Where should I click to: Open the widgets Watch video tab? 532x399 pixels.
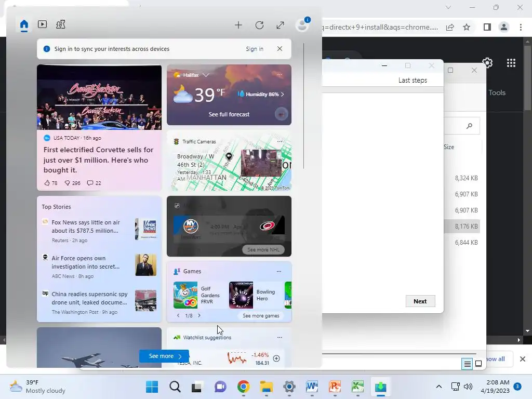[43, 24]
